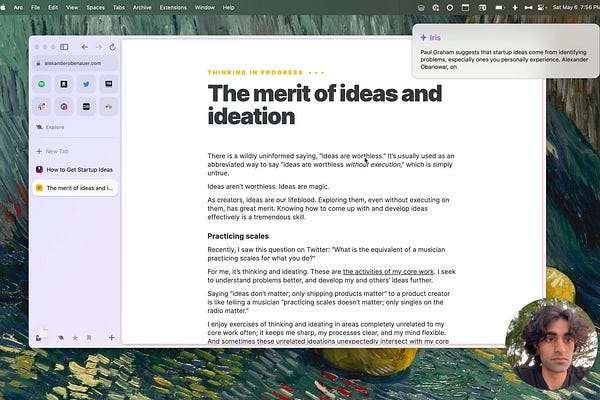Click the article title The merit of ideas
Screen dimensions: 600x400
click(324, 104)
